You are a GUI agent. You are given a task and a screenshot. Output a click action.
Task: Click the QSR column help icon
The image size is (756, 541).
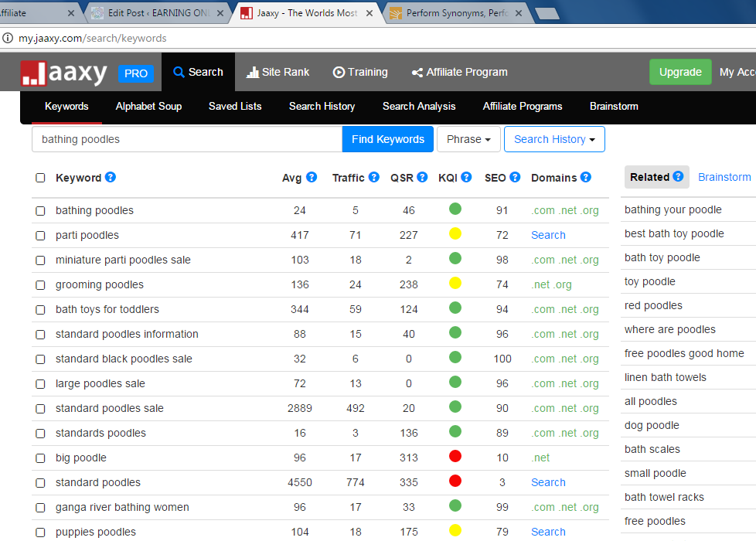(422, 177)
